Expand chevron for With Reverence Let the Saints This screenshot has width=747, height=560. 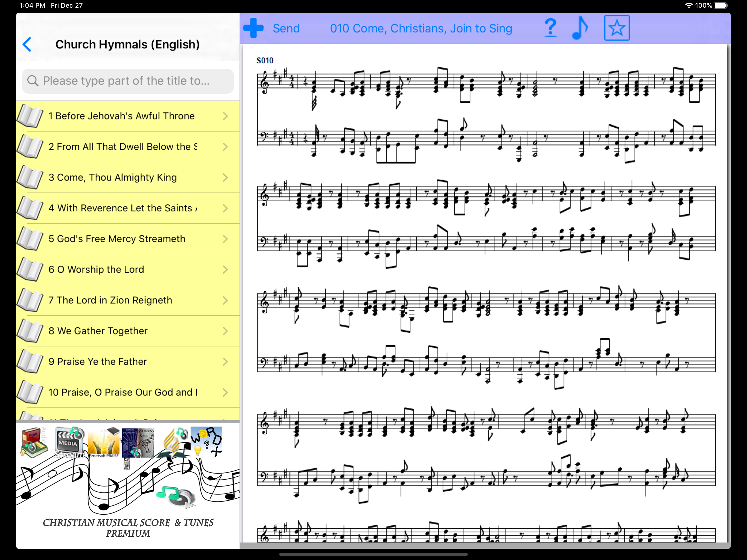point(225,208)
